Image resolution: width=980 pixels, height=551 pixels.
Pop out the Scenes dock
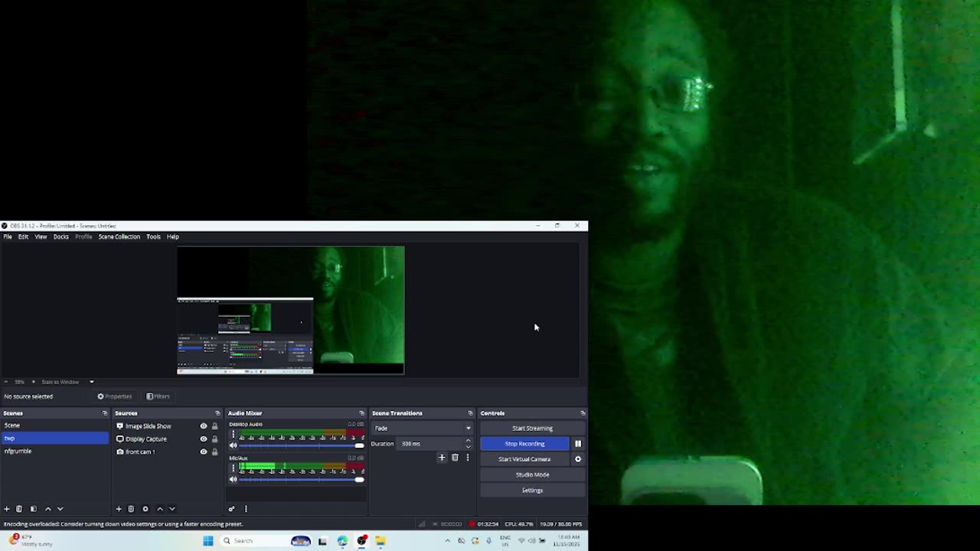coord(105,413)
